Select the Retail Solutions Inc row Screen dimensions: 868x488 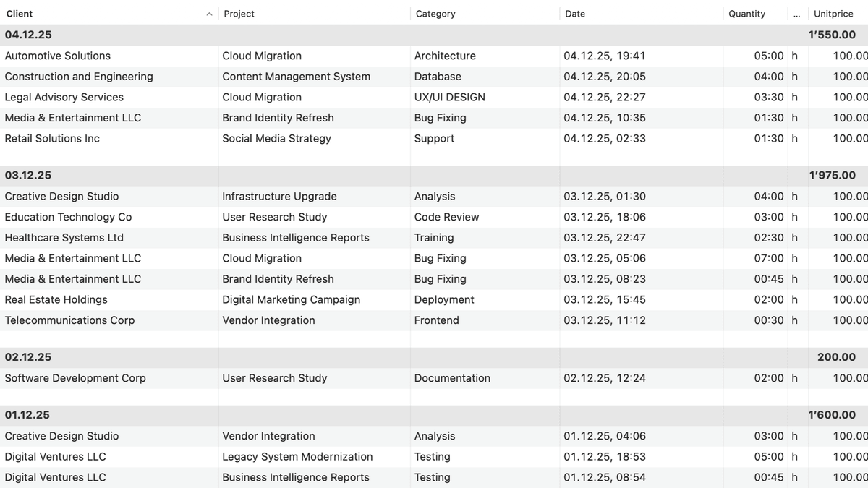(109, 138)
